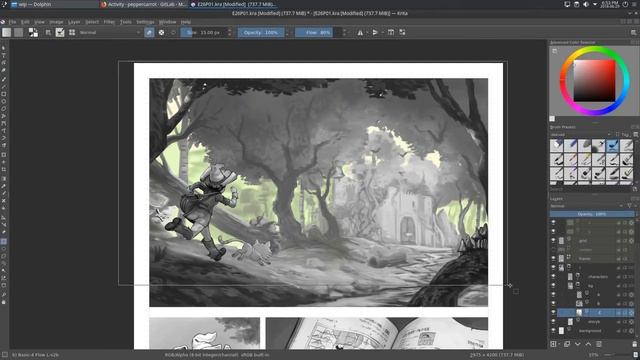Open the layer properties icon
Screen dimensions: 640x360
[x=599, y=344]
